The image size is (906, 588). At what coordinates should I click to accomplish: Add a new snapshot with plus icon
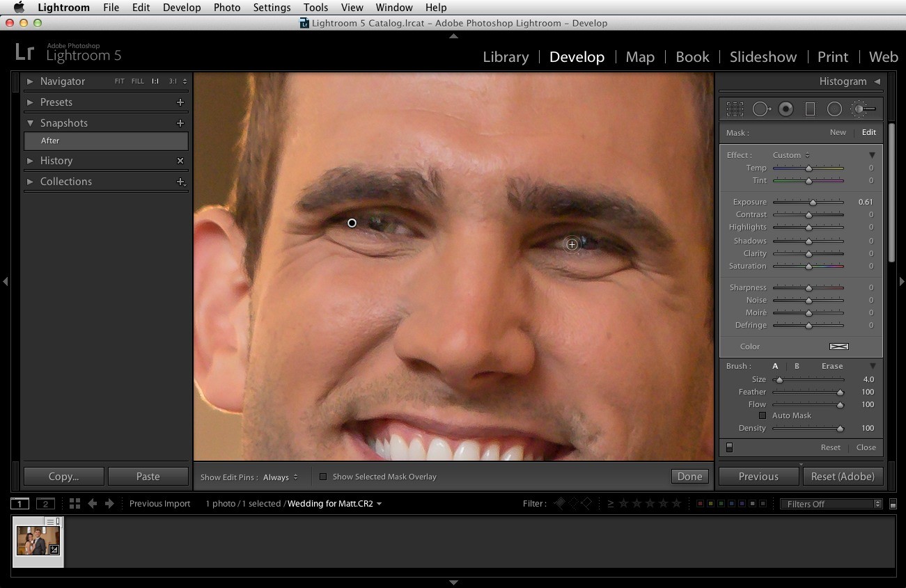click(x=180, y=123)
